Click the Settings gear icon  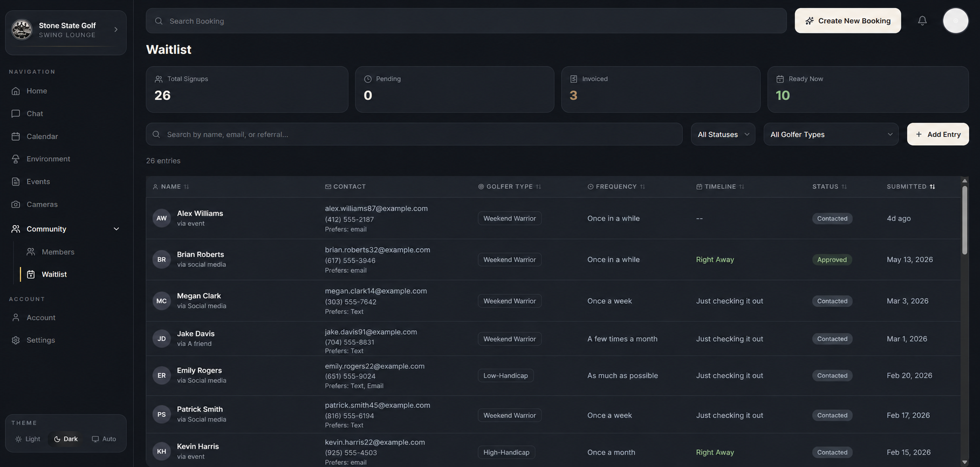click(16, 340)
